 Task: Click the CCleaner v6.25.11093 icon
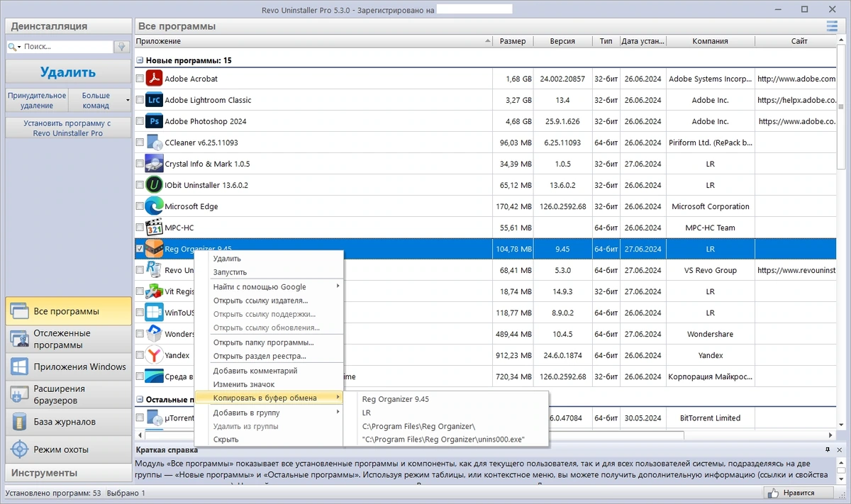[154, 142]
